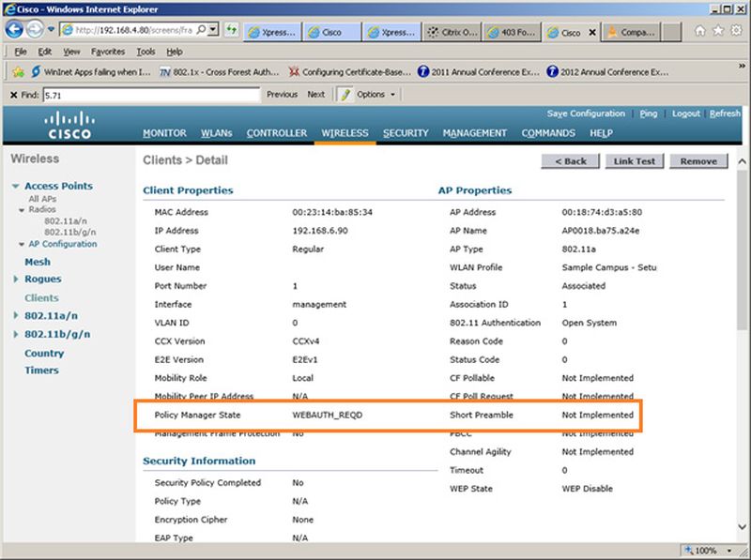Viewport: 751px width, 560px height.
Task: Open Country in Wireless sidebar
Action: pyautogui.click(x=44, y=354)
